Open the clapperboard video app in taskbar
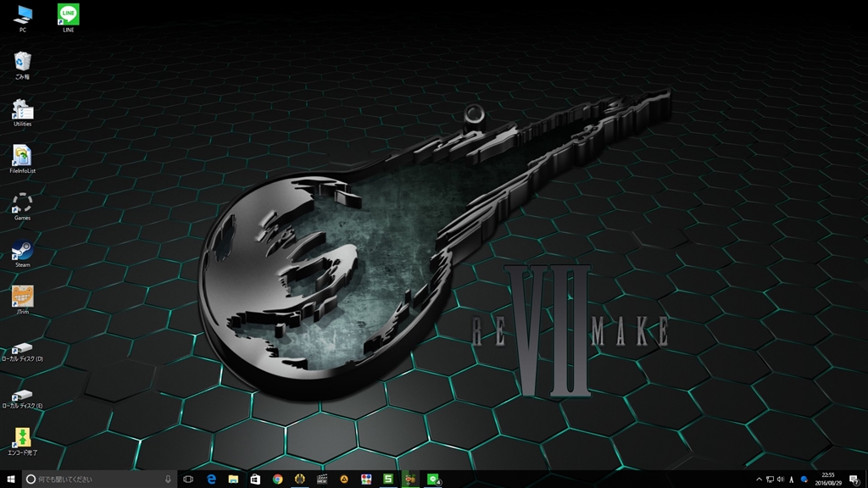The image size is (868, 488). point(321,480)
